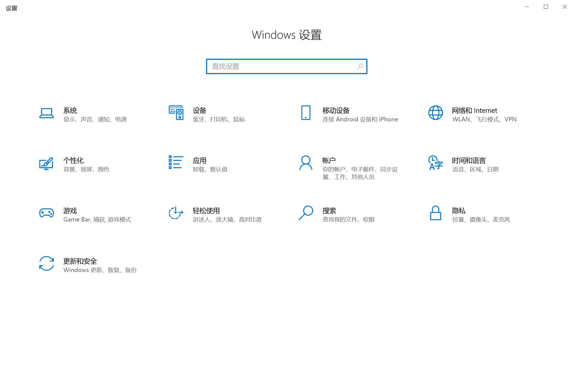Click the phone icon for 移动设备
The width and height of the screenshot is (571, 392).
[x=306, y=113]
